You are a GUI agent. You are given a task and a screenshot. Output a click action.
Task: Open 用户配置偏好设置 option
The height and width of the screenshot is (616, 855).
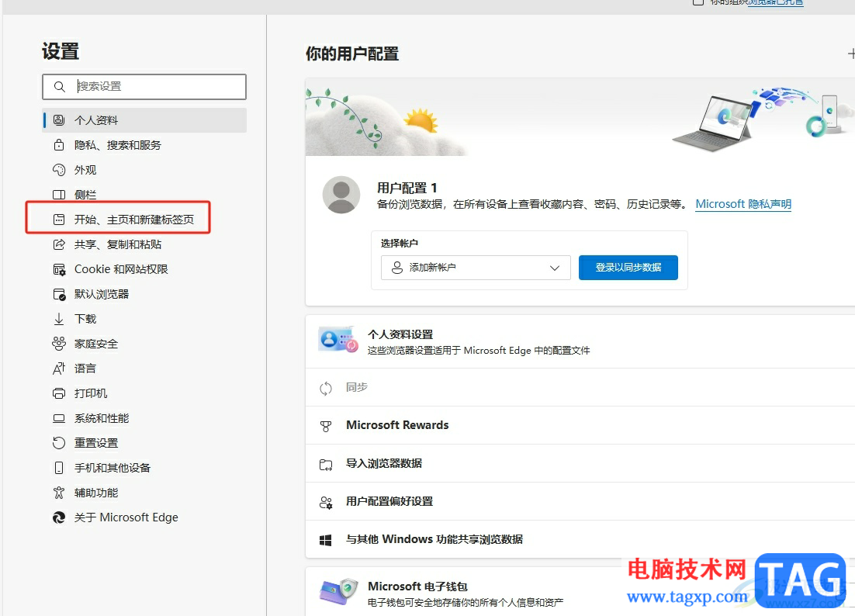(580, 501)
